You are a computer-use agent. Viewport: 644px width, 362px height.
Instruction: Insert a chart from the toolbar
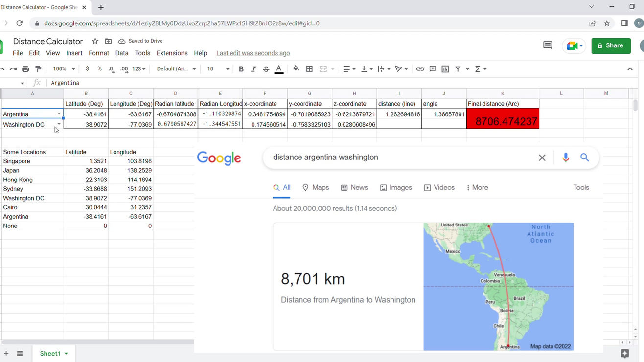445,69
